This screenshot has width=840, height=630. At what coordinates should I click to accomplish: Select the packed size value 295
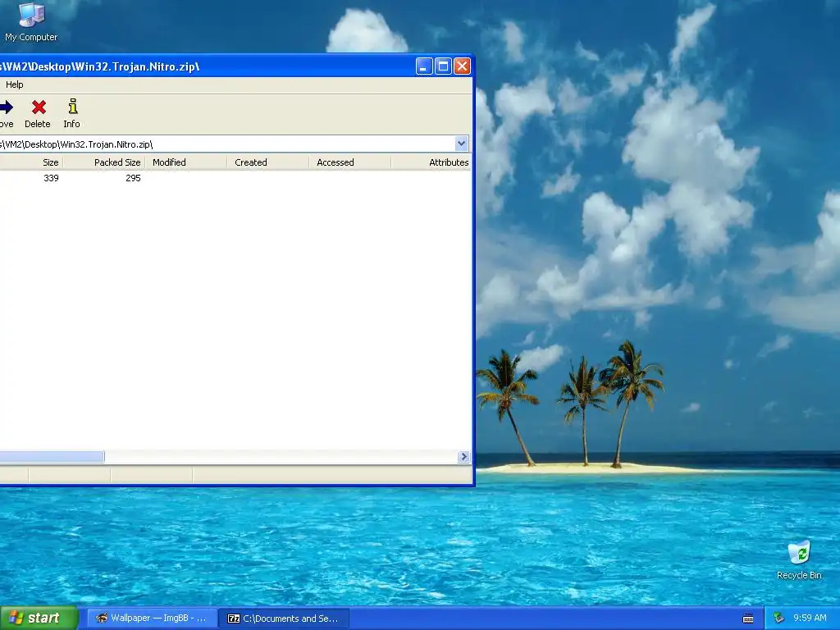pyautogui.click(x=133, y=178)
